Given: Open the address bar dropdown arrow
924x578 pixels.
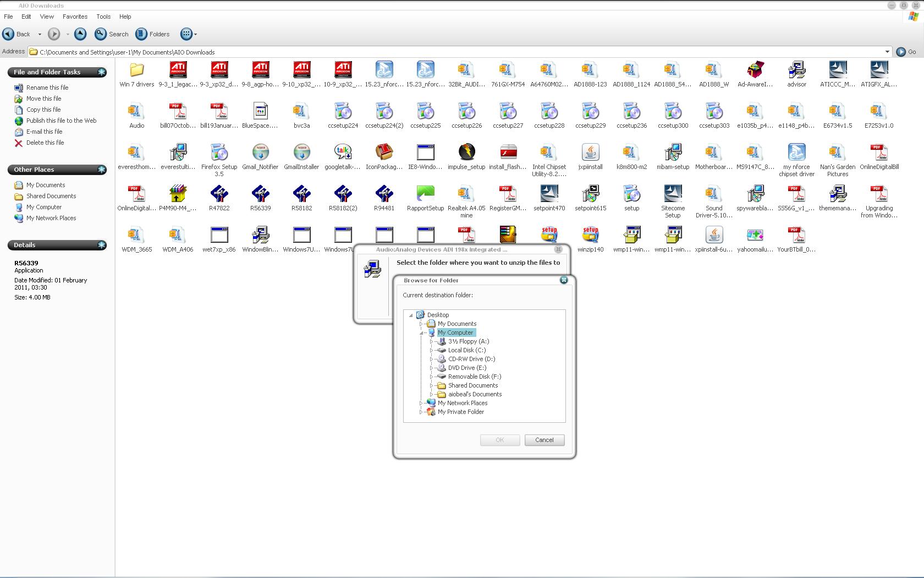Looking at the screenshot, I should click(887, 52).
